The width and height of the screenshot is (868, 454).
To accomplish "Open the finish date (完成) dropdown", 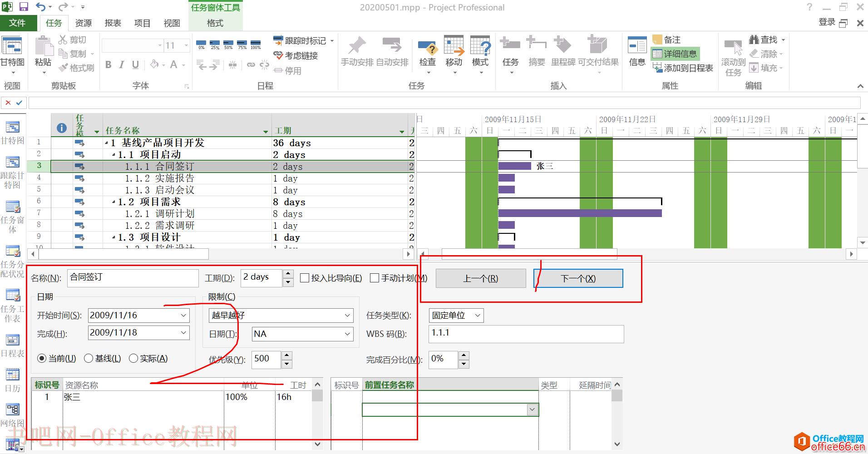I will (x=183, y=333).
